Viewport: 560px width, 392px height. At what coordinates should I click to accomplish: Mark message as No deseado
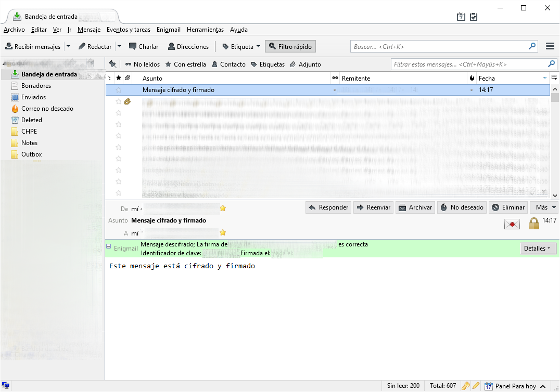tap(462, 207)
